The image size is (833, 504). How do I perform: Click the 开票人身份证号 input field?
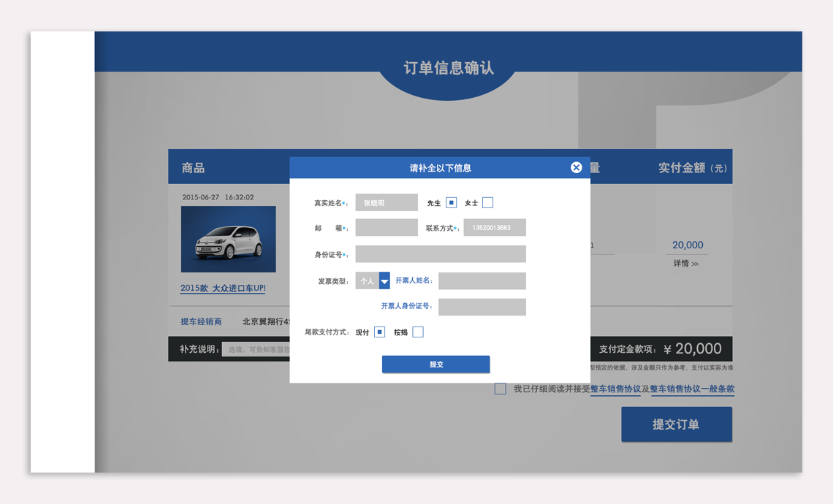[482, 307]
